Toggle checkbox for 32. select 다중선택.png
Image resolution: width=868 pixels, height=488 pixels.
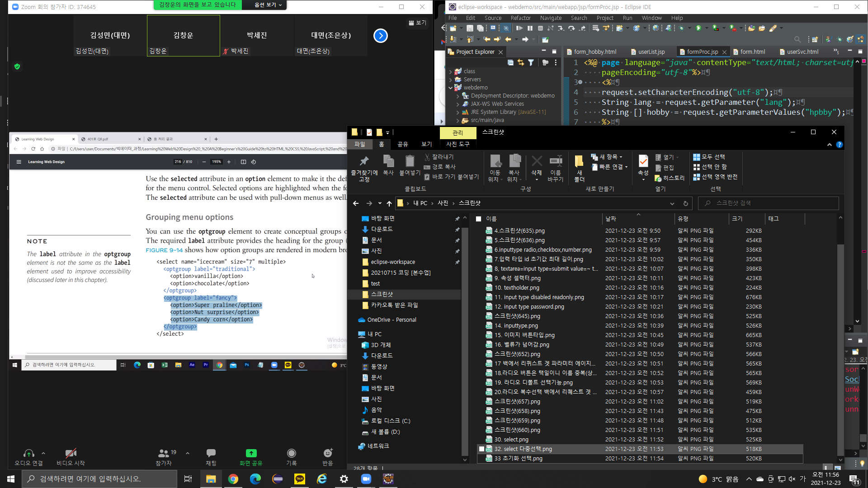pyautogui.click(x=481, y=449)
